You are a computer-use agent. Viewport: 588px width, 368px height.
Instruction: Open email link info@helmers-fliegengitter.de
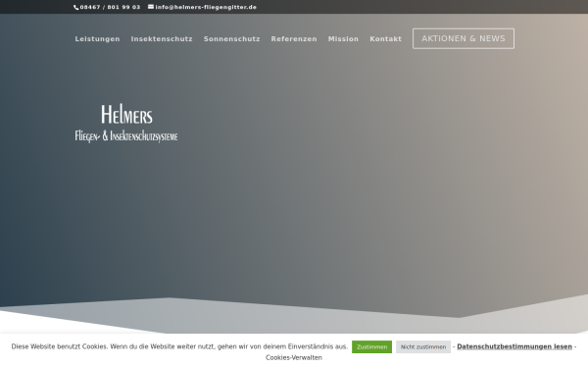click(206, 7)
